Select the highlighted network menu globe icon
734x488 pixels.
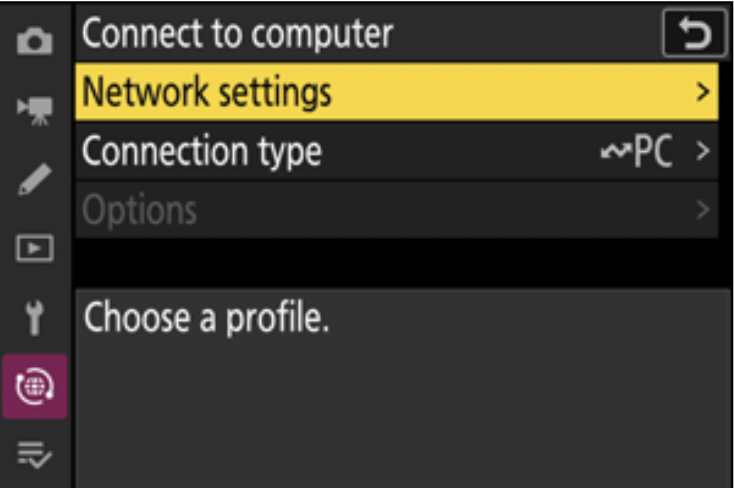[35, 386]
